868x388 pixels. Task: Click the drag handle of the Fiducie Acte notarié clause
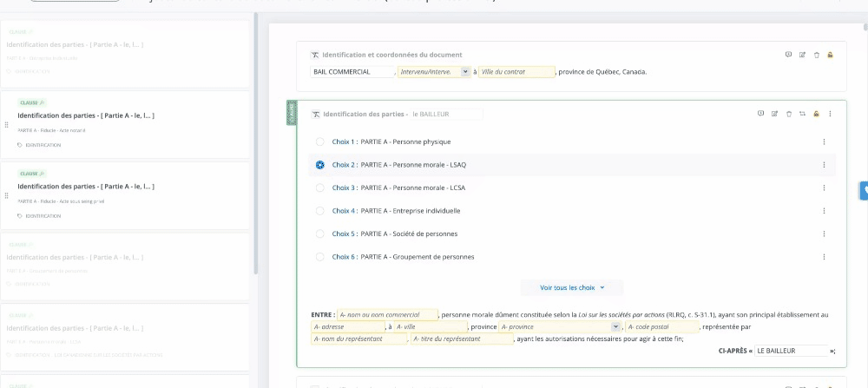tap(6, 124)
